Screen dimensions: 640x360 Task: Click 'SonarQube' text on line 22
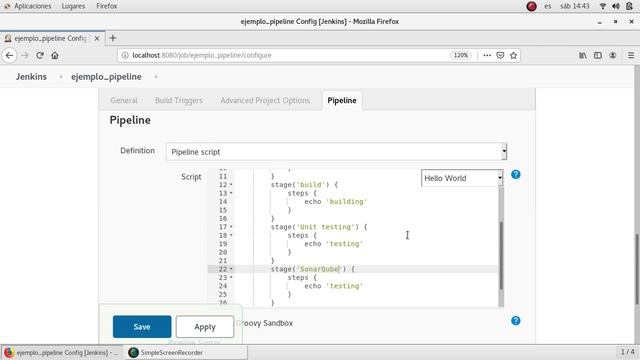pos(320,269)
